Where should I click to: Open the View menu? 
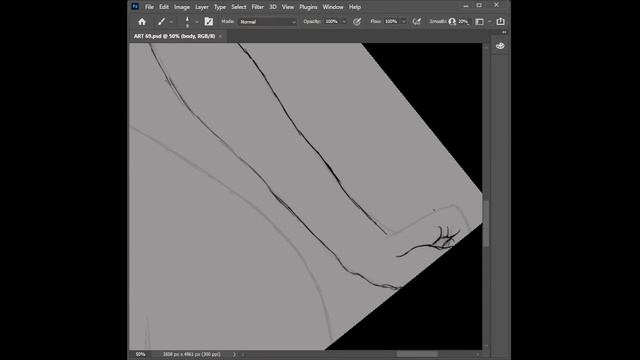(x=288, y=7)
